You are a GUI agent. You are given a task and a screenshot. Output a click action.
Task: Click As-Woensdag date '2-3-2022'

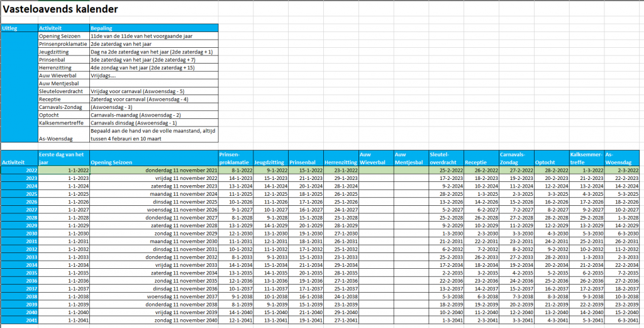(x=622, y=170)
